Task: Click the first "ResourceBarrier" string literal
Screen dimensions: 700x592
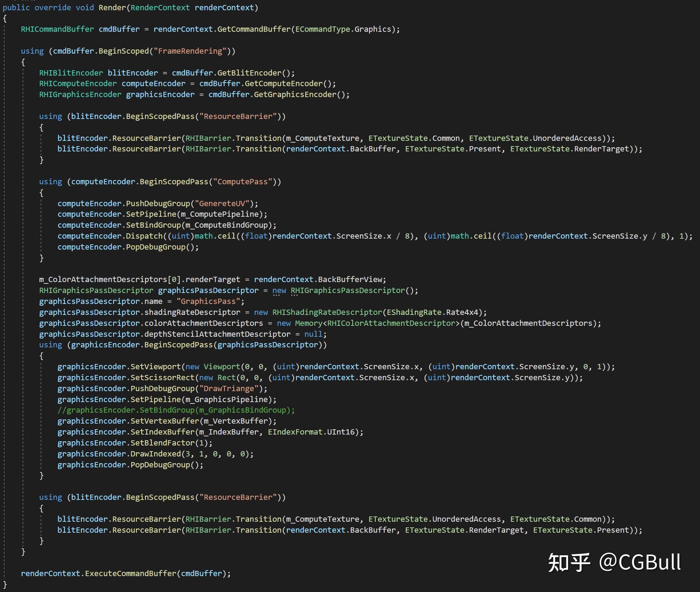Action: tap(238, 116)
